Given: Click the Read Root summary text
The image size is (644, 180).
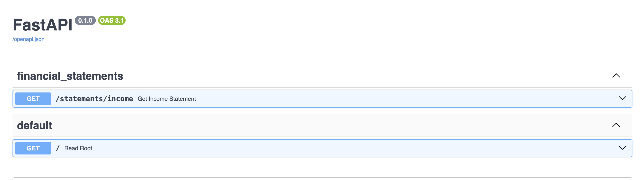Looking at the screenshot, I should 78,148.
